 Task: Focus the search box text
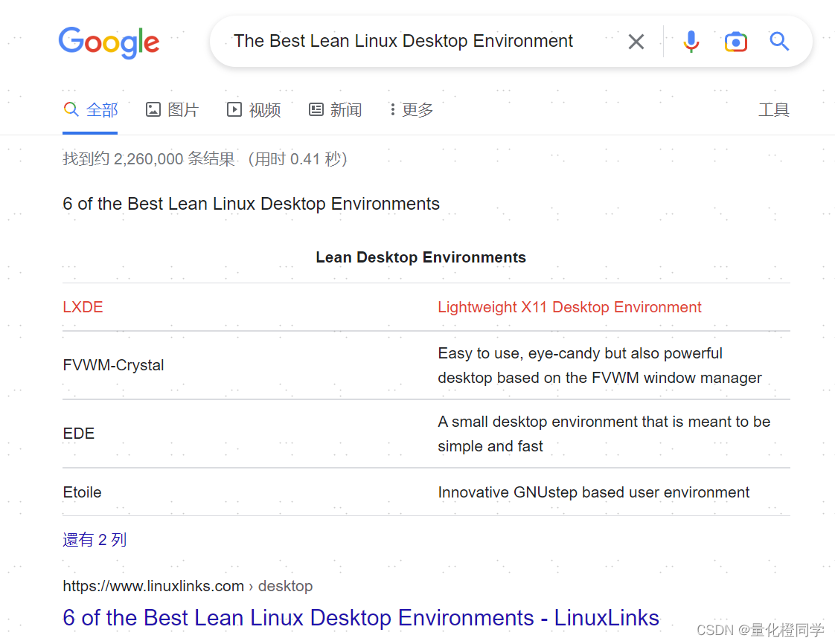(403, 41)
